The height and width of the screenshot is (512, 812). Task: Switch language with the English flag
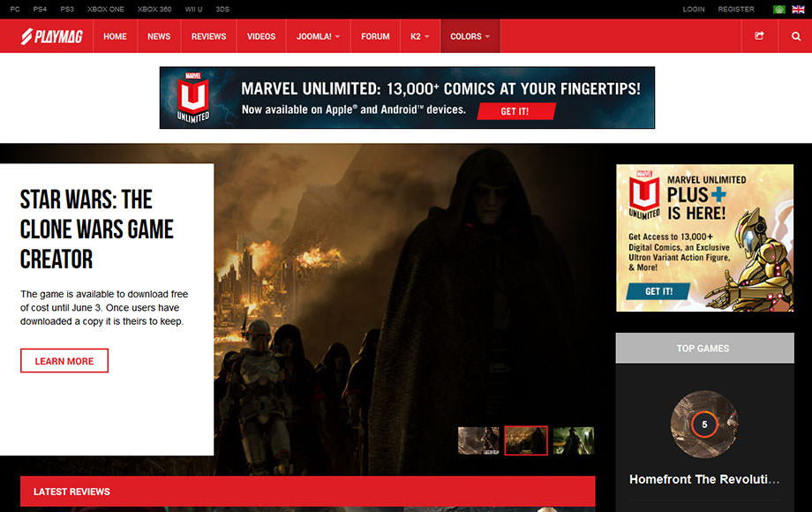(798, 10)
